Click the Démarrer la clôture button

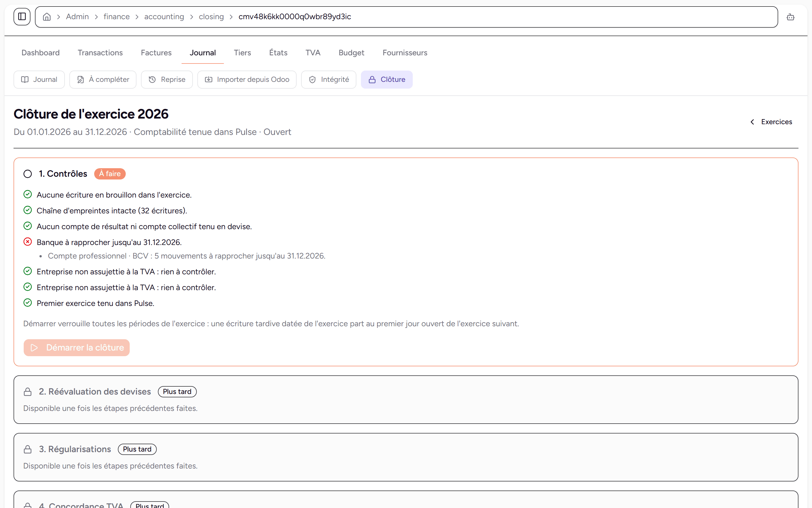point(76,347)
